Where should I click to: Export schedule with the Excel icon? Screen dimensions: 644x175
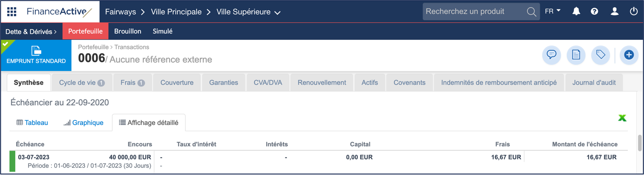[x=622, y=118]
